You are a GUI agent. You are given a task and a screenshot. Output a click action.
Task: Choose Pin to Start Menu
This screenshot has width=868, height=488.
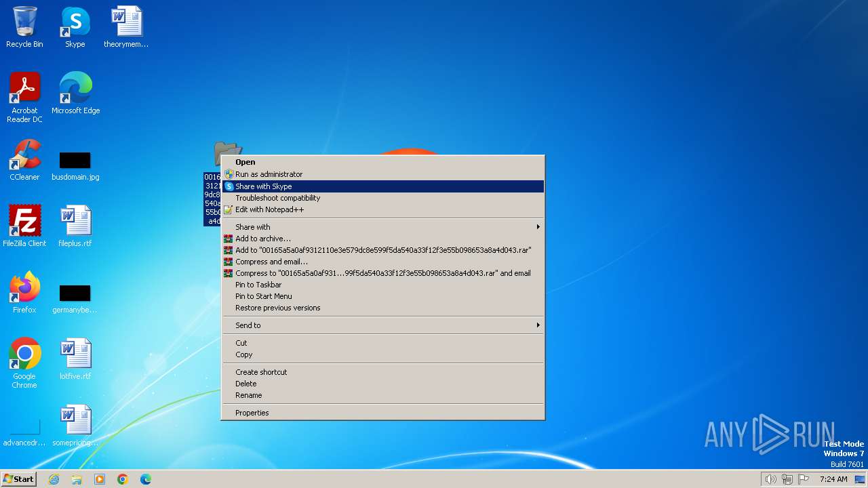click(x=383, y=296)
